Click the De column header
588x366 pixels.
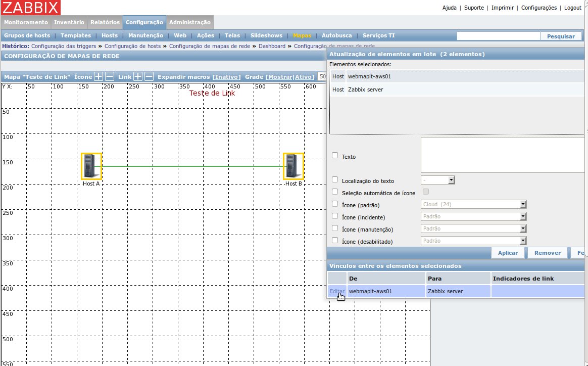click(x=386, y=278)
